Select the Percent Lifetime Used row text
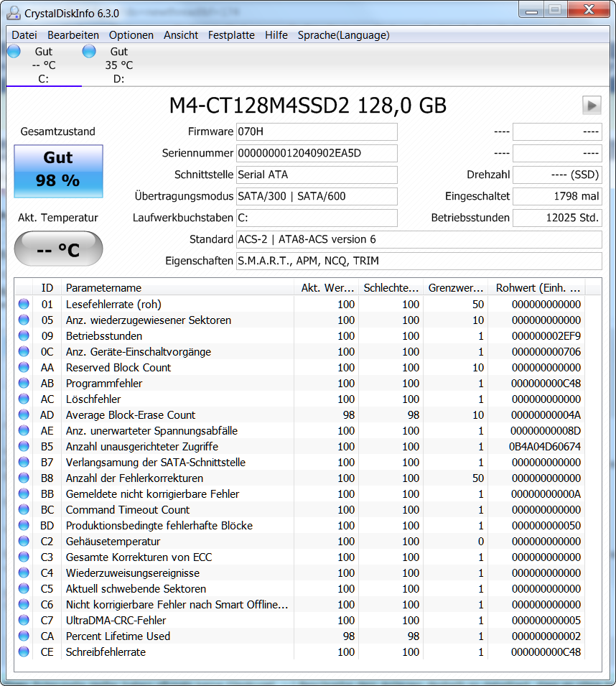Image resolution: width=616 pixels, height=686 pixels. click(118, 636)
